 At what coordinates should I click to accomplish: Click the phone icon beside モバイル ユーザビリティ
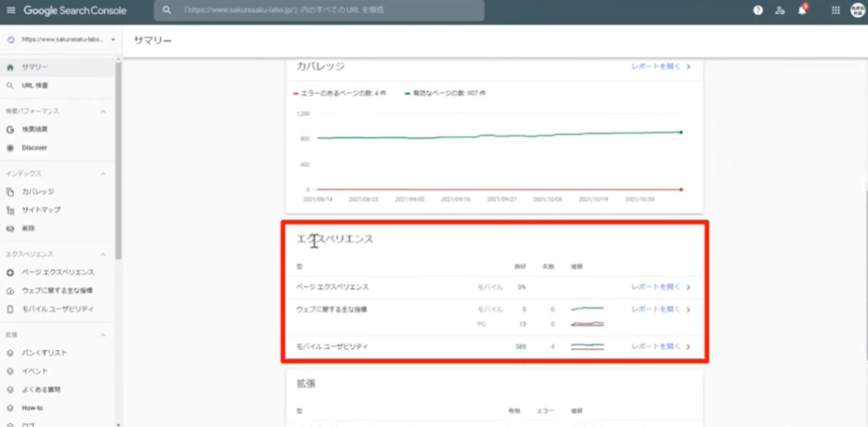[x=10, y=309]
